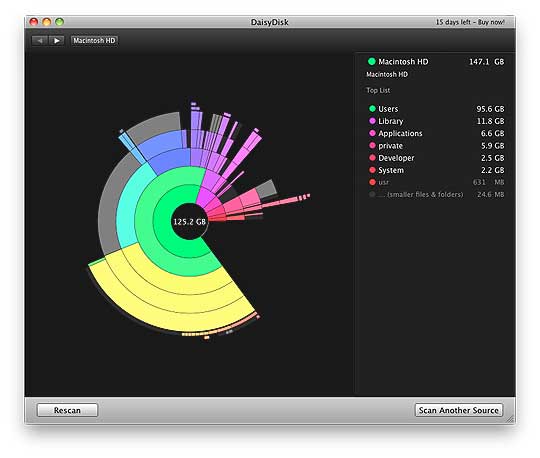Zoom the DaisyDisk window with green button
540x458 pixels.
(59, 22)
